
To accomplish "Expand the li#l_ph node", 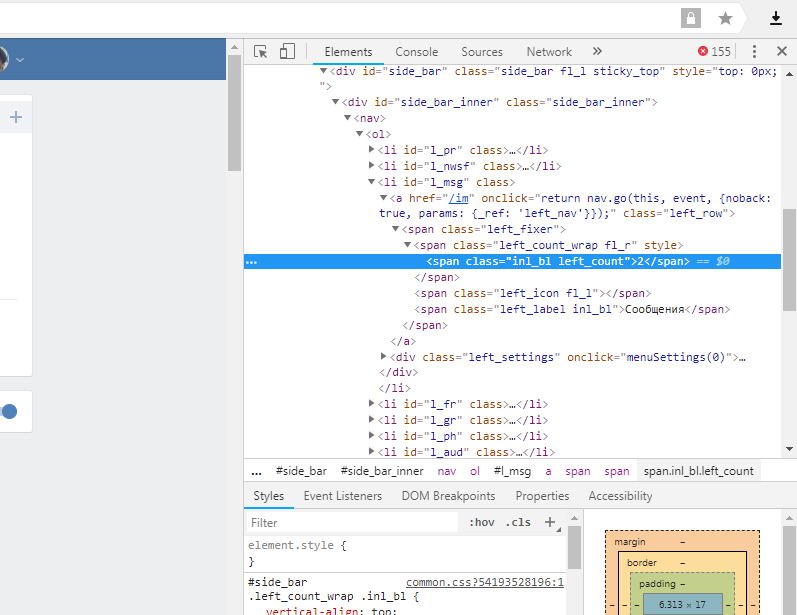I will point(372,435).
